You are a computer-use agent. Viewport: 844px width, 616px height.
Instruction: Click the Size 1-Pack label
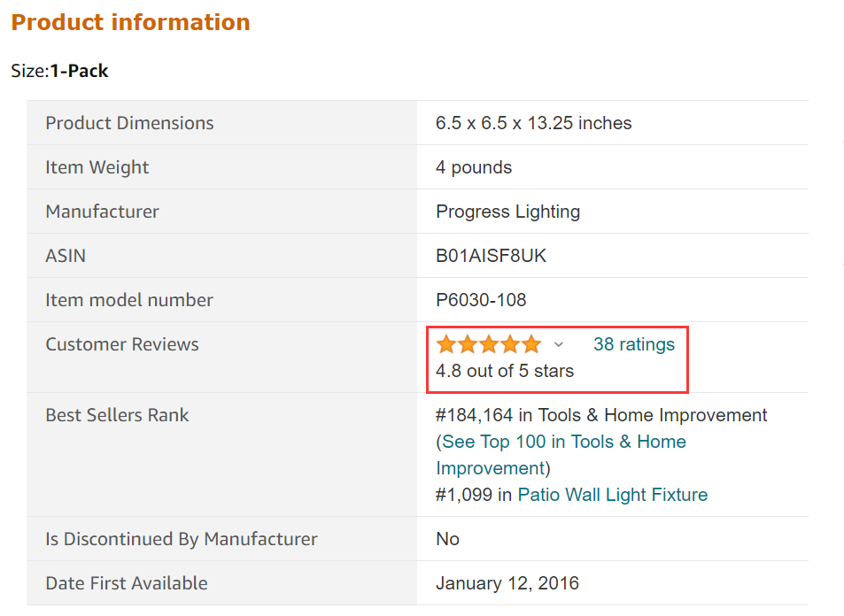click(59, 71)
